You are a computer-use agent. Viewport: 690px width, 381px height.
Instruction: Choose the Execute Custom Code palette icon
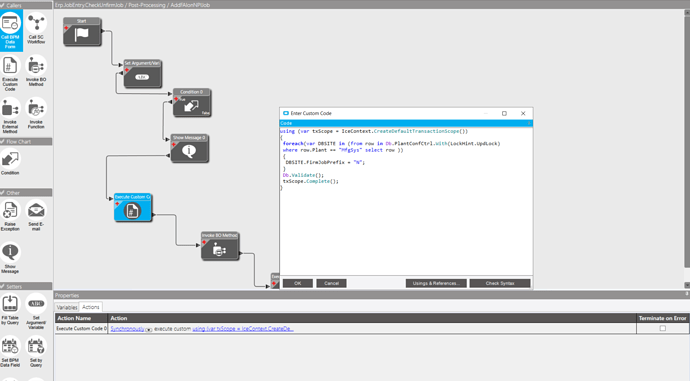pyautogui.click(x=10, y=73)
